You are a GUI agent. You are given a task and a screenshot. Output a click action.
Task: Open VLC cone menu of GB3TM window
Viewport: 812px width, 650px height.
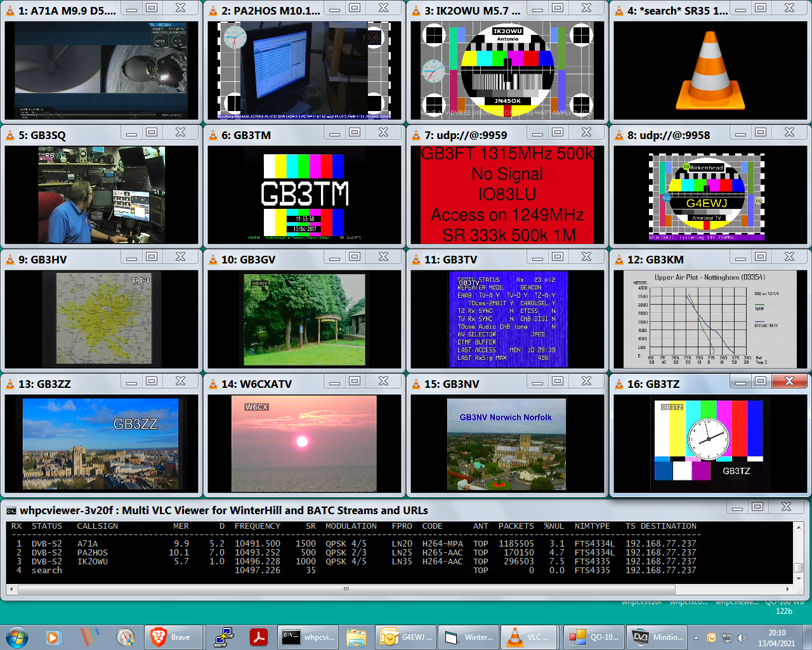[x=213, y=135]
